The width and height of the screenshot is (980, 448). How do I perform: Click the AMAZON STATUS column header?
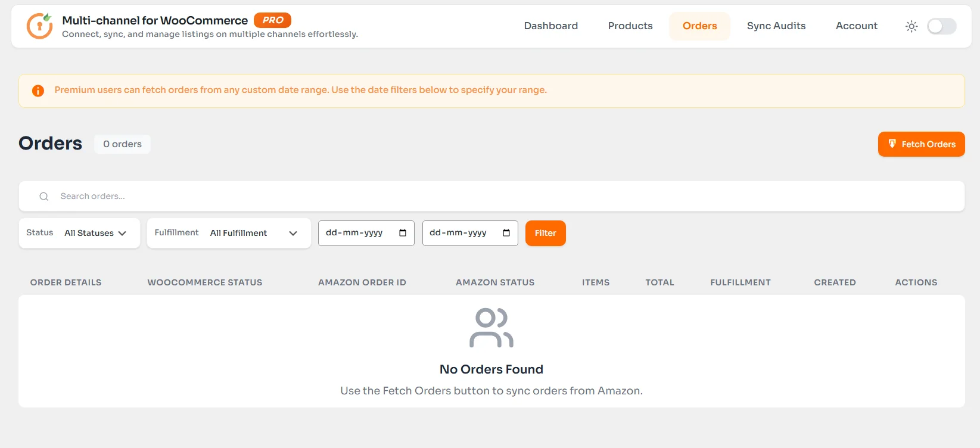click(x=495, y=282)
